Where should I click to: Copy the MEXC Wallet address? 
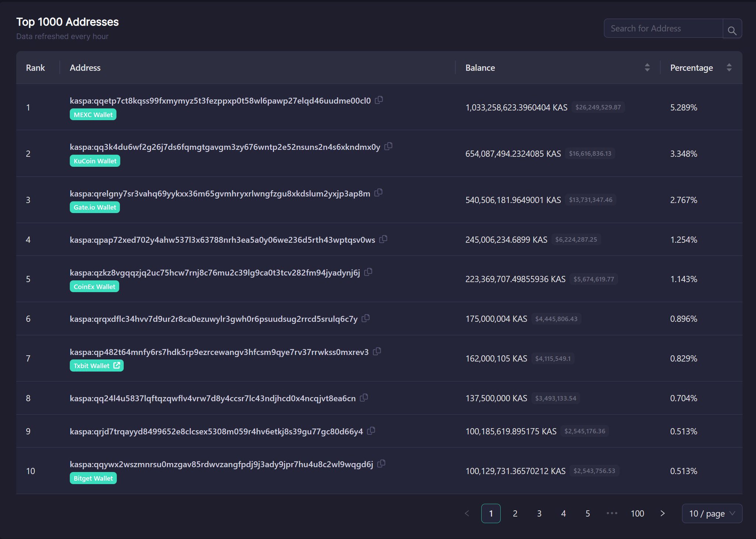tap(379, 100)
